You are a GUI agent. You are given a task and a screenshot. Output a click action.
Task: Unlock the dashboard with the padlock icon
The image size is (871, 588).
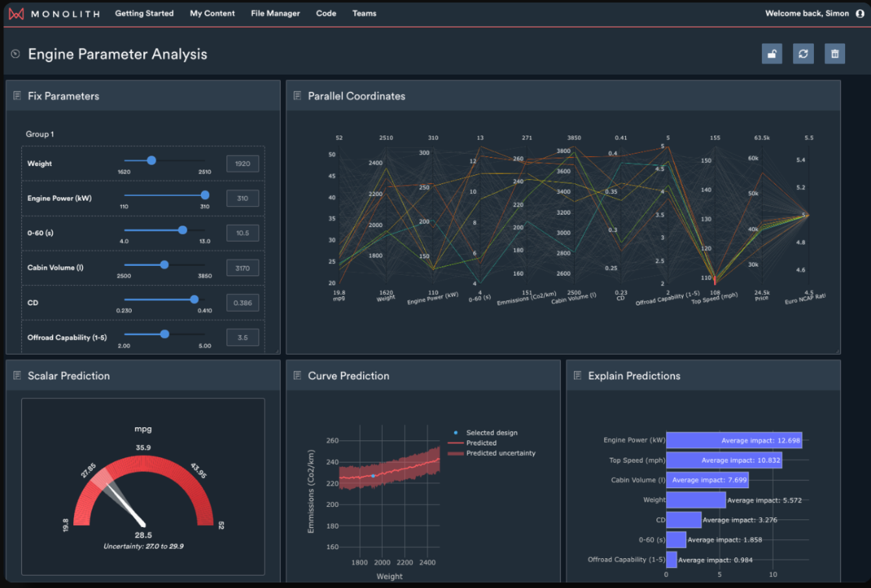[x=771, y=54]
